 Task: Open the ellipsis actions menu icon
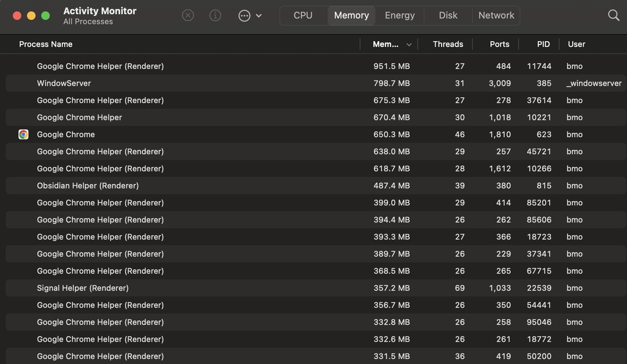click(x=245, y=16)
